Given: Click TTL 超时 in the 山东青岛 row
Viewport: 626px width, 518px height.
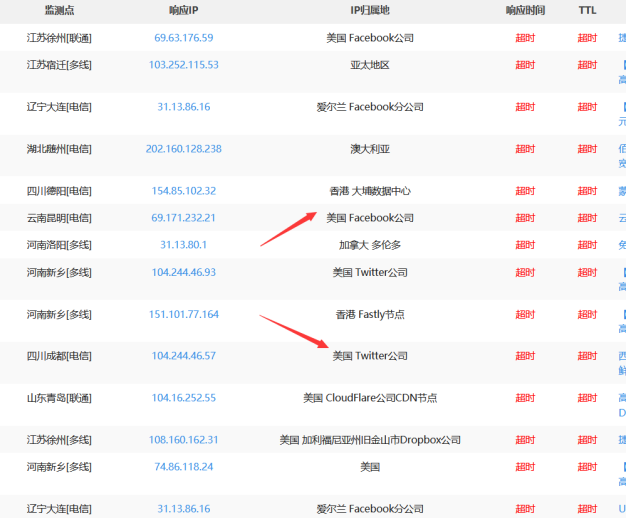Looking at the screenshot, I should coord(587,398).
